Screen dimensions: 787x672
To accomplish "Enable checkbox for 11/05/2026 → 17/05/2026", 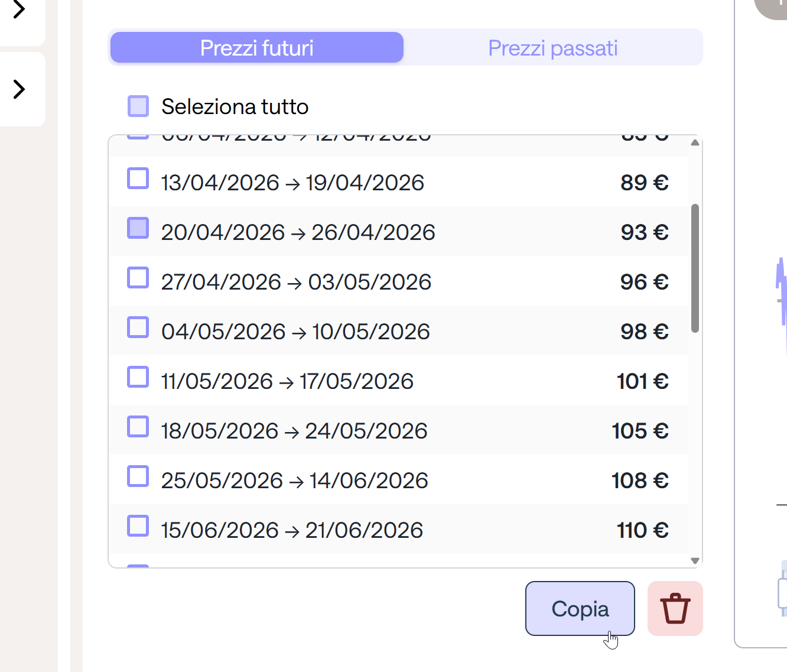I will pos(138,377).
